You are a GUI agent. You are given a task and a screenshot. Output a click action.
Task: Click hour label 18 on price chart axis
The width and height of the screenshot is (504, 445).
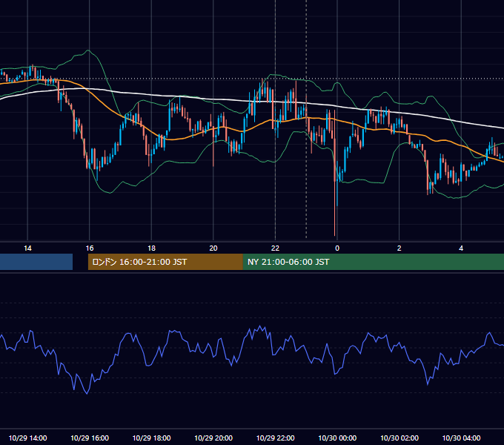(x=151, y=248)
